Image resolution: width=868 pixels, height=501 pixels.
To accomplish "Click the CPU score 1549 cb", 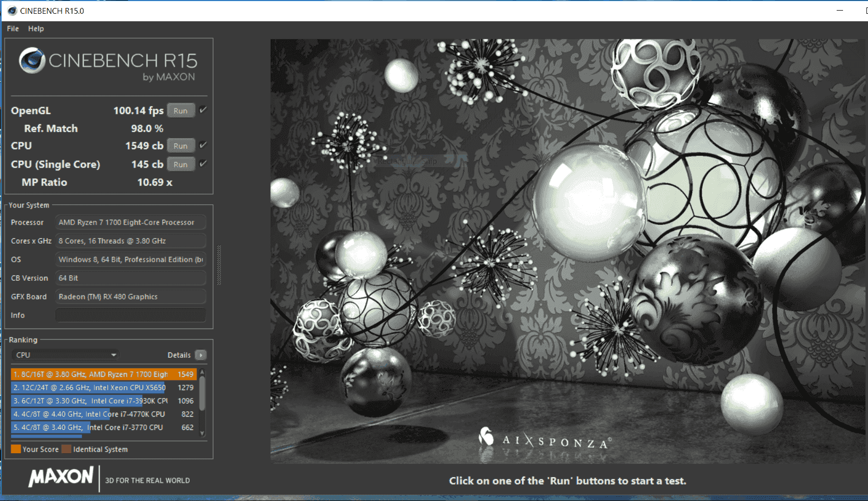I will pos(144,145).
